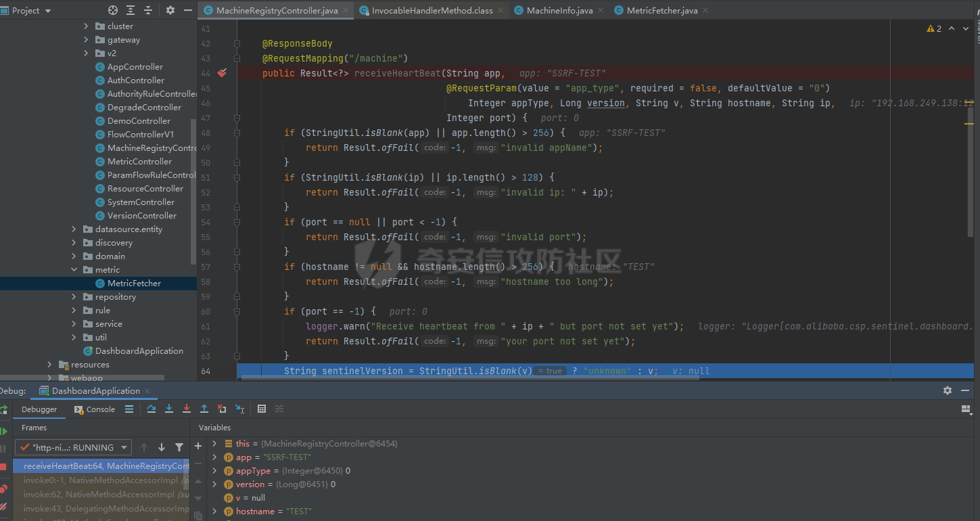Select VersionController in the tree
The width and height of the screenshot is (980, 521).
click(136, 216)
